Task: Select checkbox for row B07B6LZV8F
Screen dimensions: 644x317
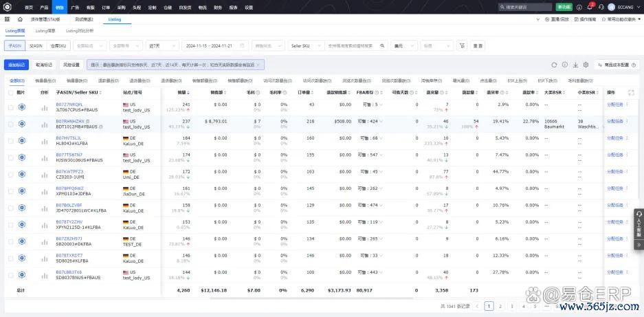Action: [x=11, y=208]
